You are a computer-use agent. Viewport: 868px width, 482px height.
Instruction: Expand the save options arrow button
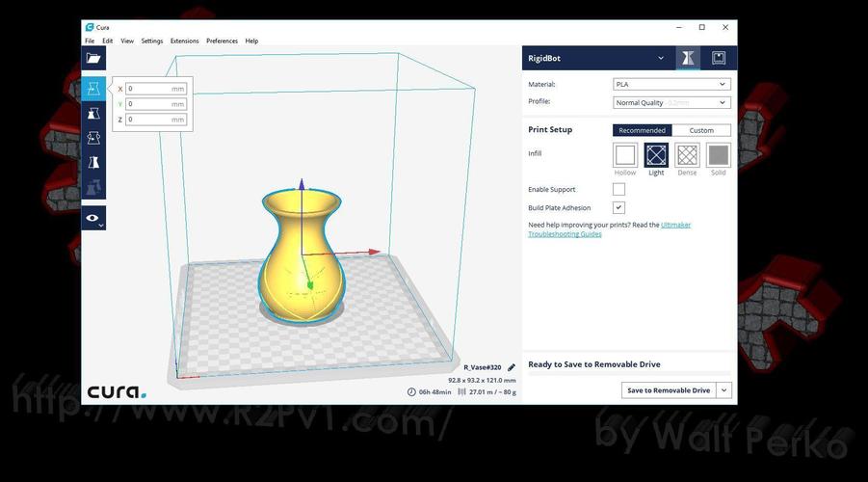tap(724, 390)
